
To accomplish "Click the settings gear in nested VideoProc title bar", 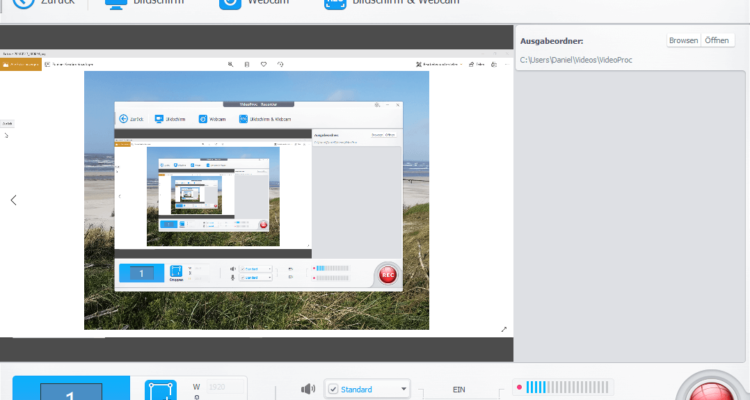I will point(377,105).
